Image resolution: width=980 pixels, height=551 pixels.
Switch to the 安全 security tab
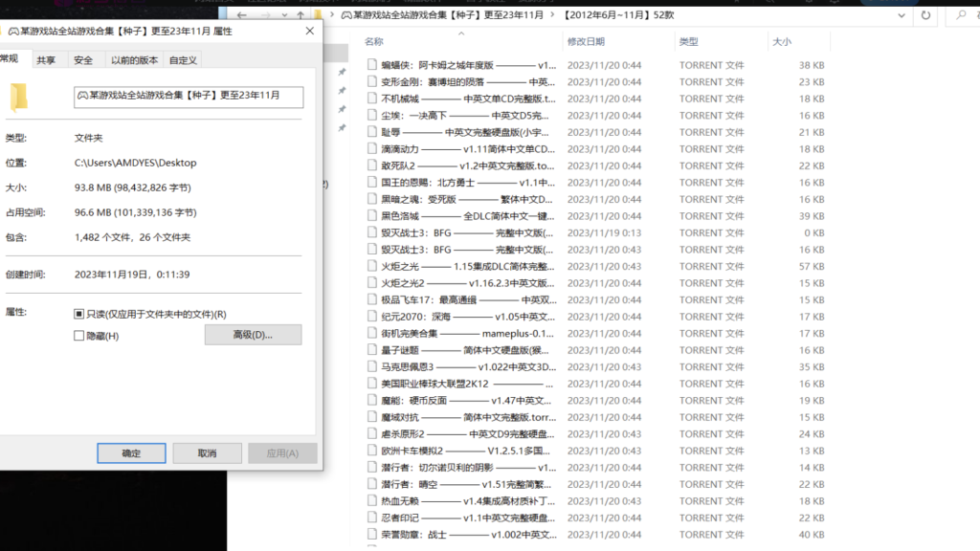84,59
